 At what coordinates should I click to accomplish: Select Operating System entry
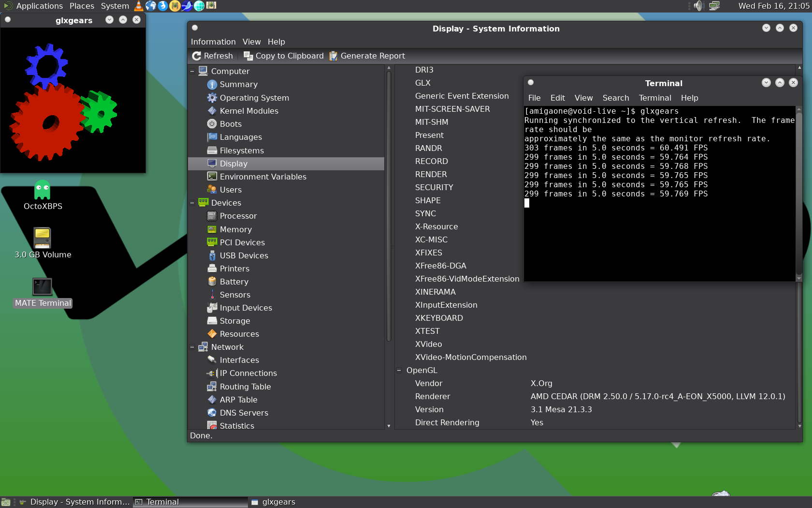coord(254,98)
